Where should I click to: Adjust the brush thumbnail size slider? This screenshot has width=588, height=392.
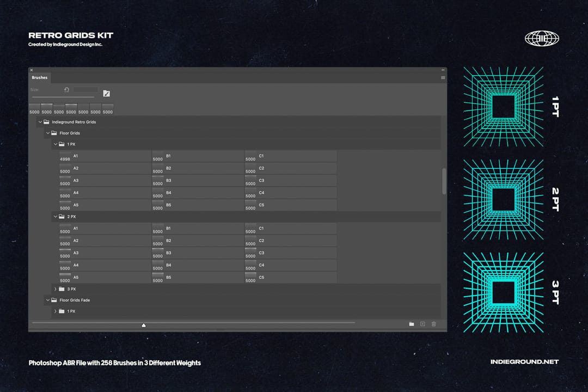tap(144, 325)
